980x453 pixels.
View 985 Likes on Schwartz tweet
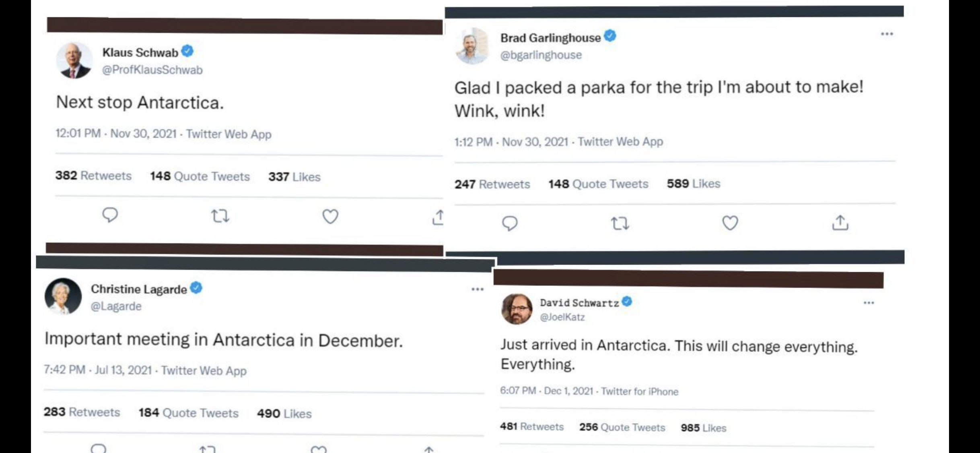(703, 428)
